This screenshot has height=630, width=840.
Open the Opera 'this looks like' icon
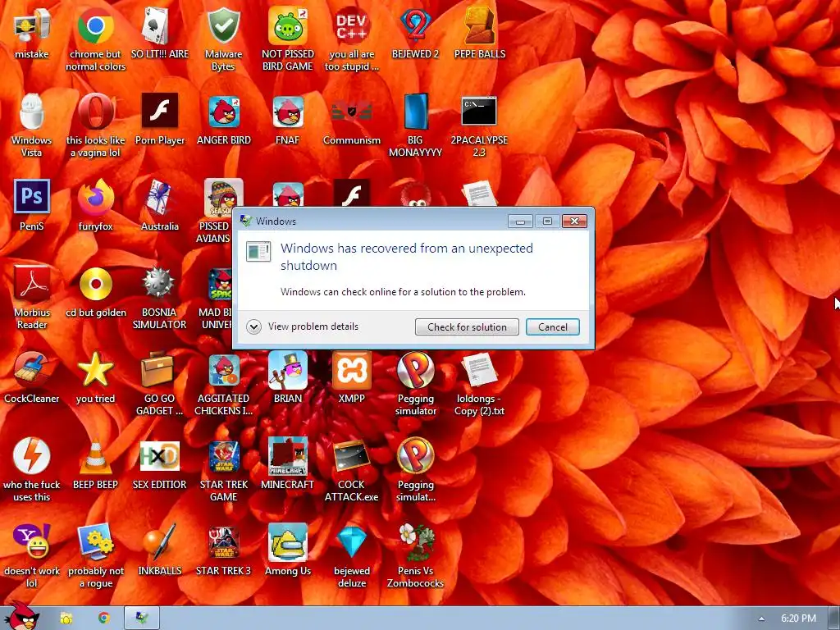click(95, 112)
